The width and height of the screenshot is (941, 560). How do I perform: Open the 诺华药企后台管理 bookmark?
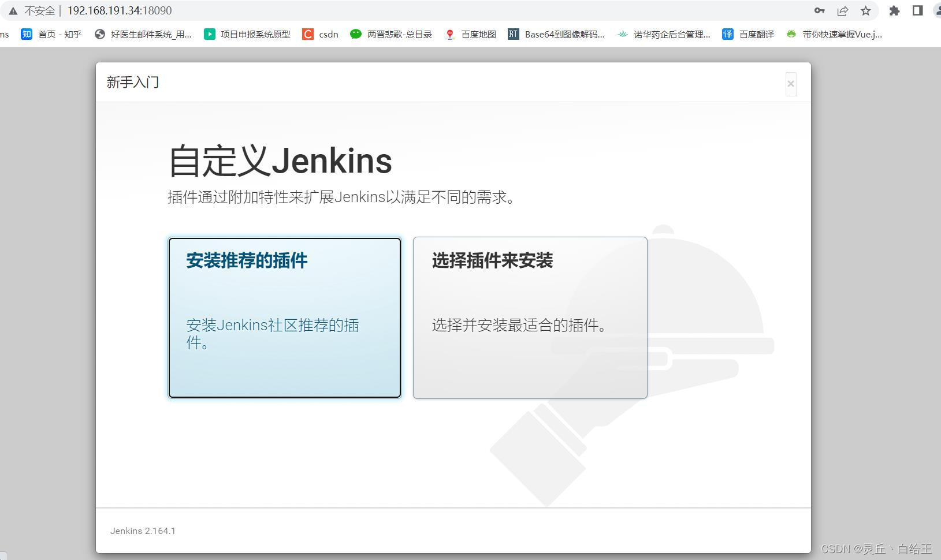664,34
